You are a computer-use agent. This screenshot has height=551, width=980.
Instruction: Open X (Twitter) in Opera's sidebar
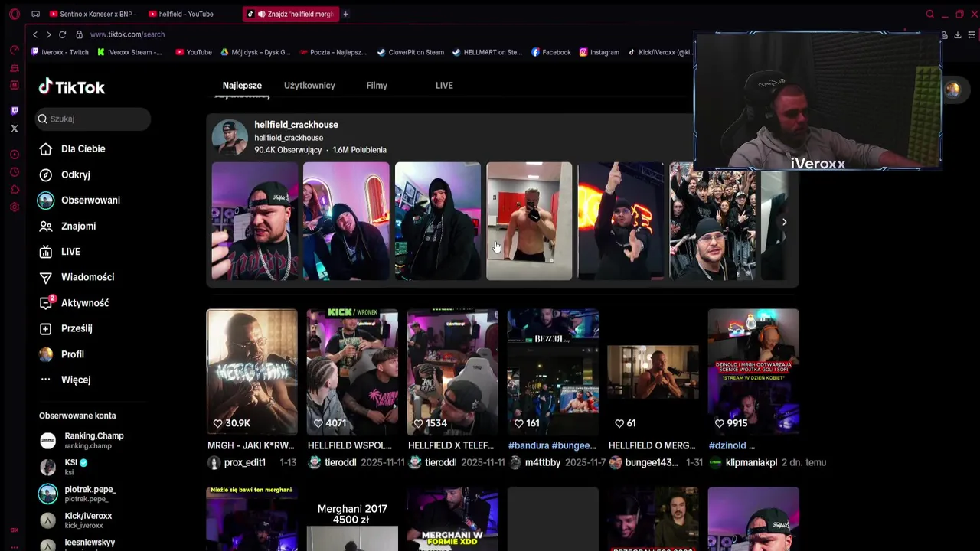(15, 129)
